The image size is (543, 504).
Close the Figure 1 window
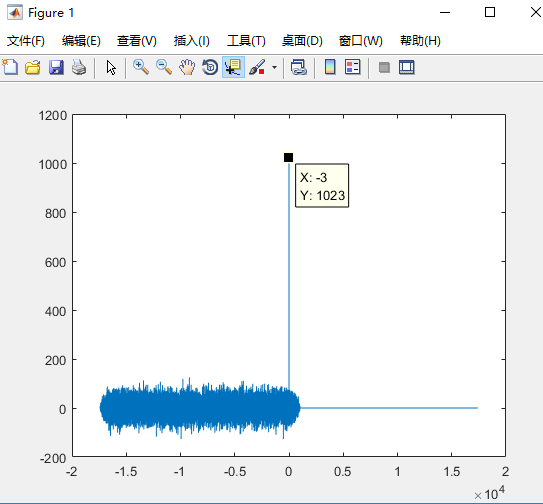535,12
